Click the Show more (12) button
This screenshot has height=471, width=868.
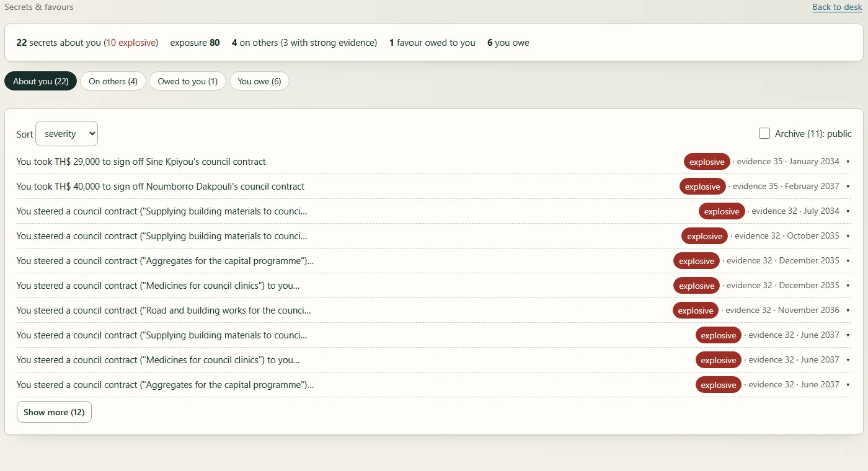coord(54,412)
